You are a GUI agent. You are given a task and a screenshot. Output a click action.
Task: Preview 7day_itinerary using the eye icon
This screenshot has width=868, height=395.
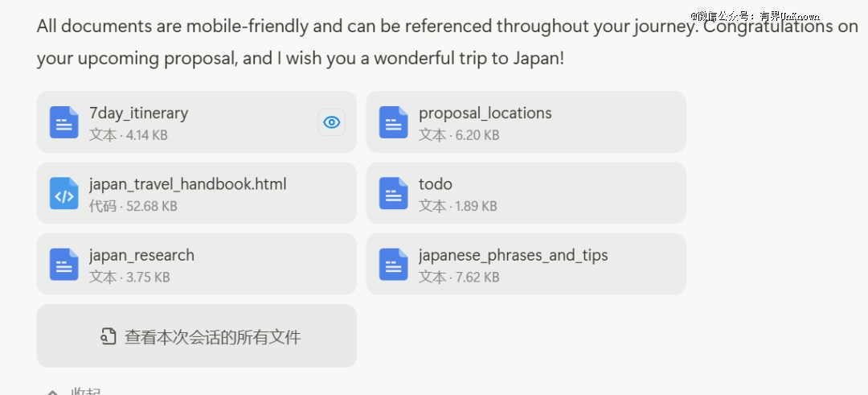(x=332, y=122)
